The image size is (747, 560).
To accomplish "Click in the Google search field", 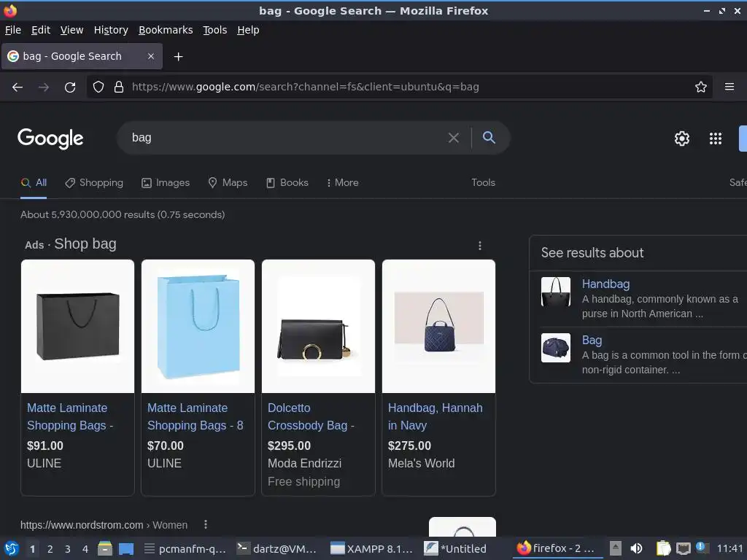I will (286, 138).
